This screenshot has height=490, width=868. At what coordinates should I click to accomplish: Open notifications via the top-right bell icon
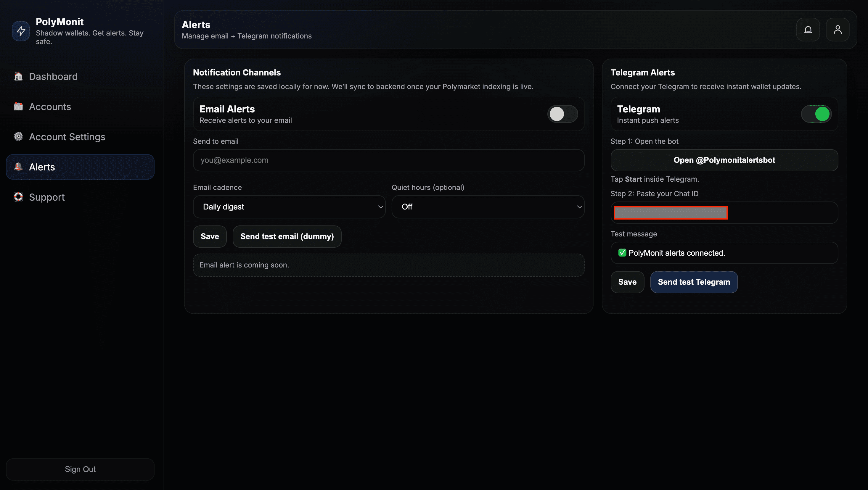pos(808,30)
